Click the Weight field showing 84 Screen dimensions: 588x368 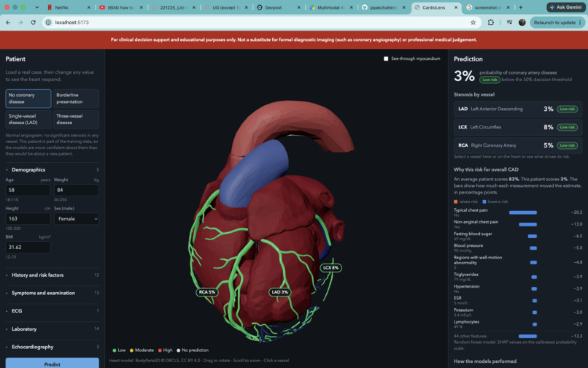[77, 190]
